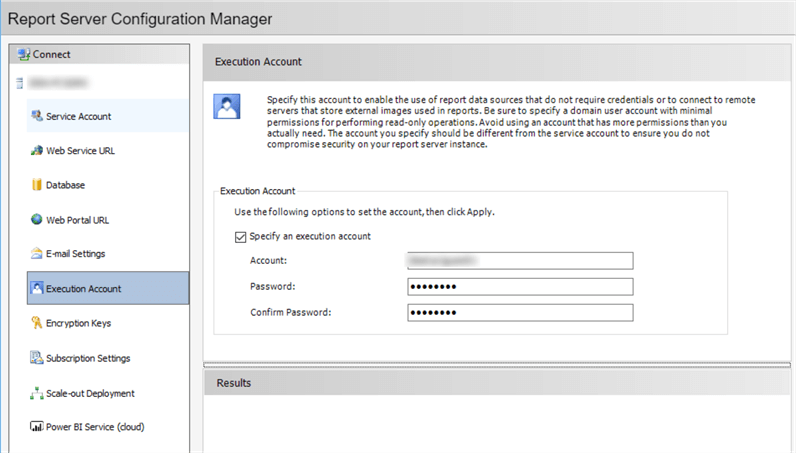
Task: Click the 'Specify an execution account' label
Action: 310,236
